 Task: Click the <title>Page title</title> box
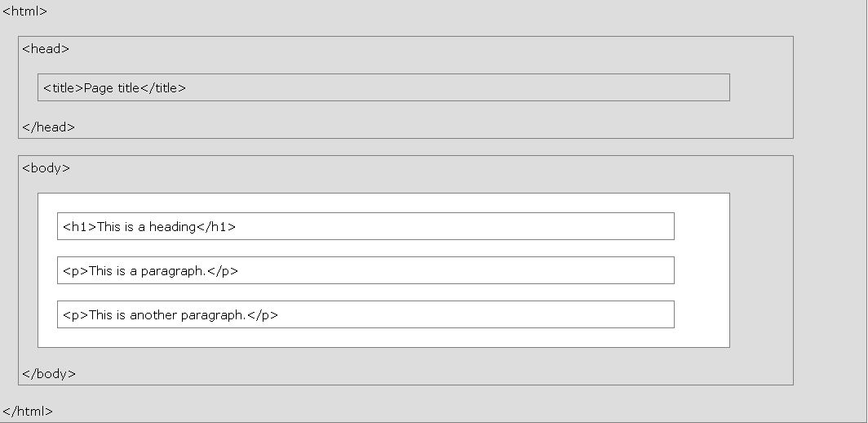pos(383,87)
